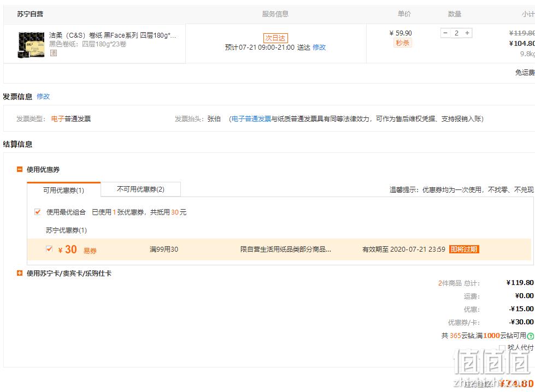Click the 即将过期 badge on the coupon
Viewport: 535px width, 392px height.
pos(464,249)
